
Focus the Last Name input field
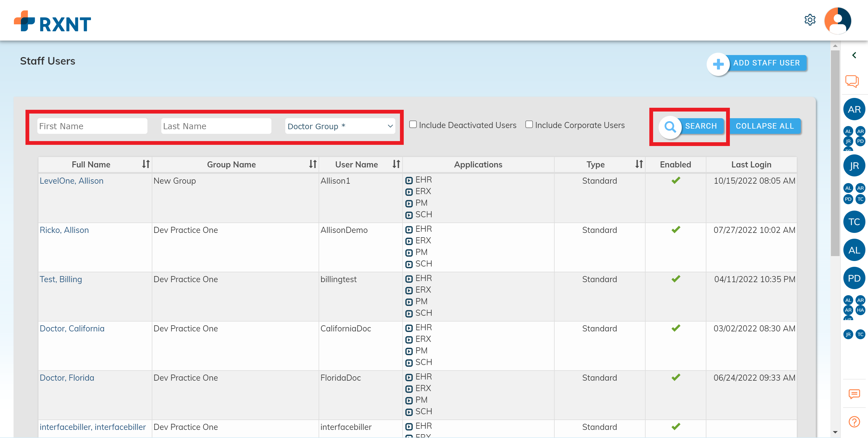(x=216, y=126)
